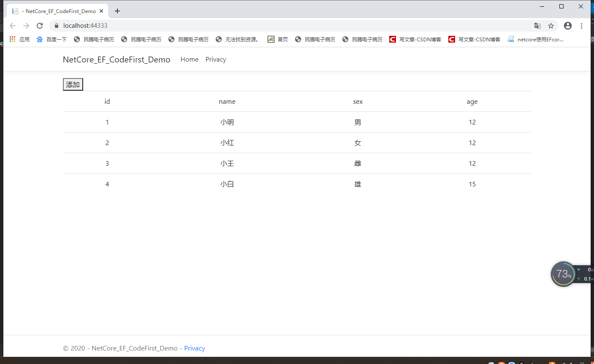
Task: Click the Google account avatar icon
Action: point(567,26)
